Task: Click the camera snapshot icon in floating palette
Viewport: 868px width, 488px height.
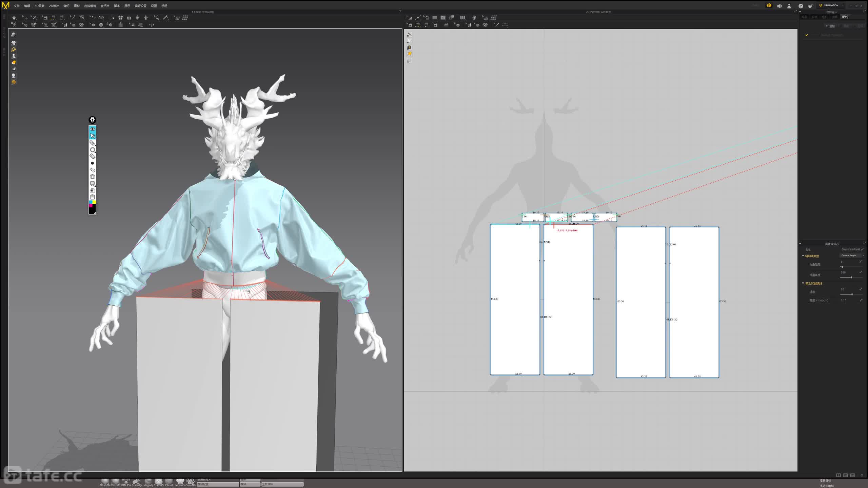Action: click(x=92, y=190)
